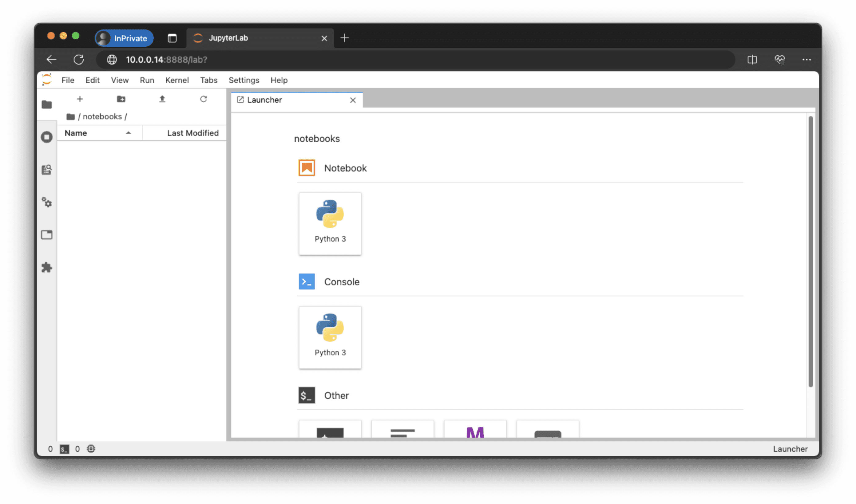Click the Notebook section heading
Screen dimensions: 856x504
(346, 168)
